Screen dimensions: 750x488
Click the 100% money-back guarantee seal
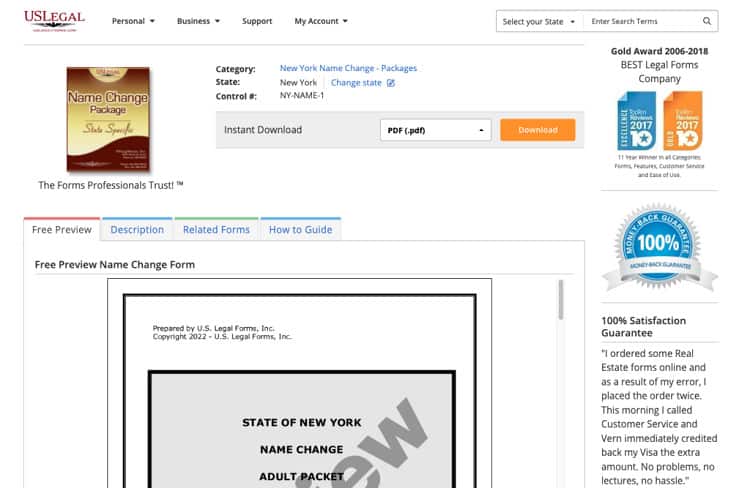[x=659, y=247]
